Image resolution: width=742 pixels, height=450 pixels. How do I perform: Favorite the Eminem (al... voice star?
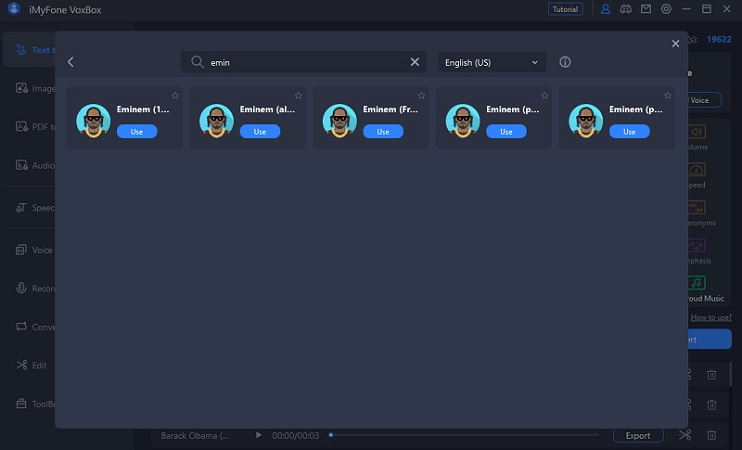point(298,96)
